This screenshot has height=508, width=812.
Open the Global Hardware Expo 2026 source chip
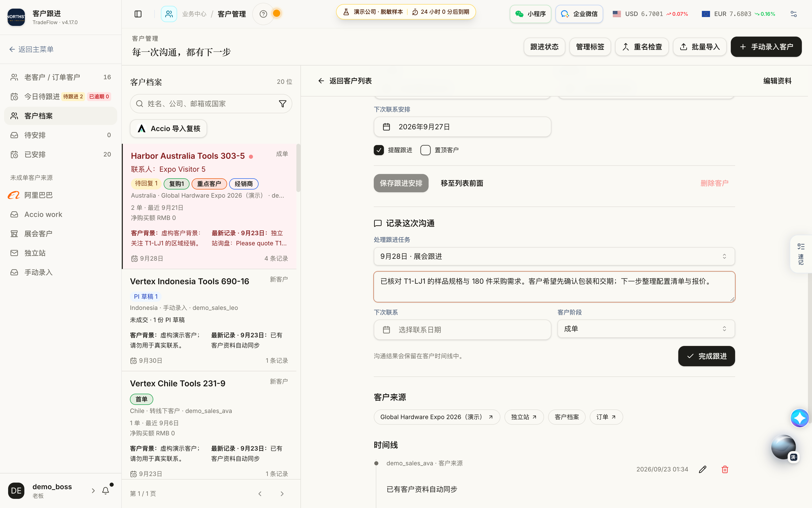(x=436, y=417)
